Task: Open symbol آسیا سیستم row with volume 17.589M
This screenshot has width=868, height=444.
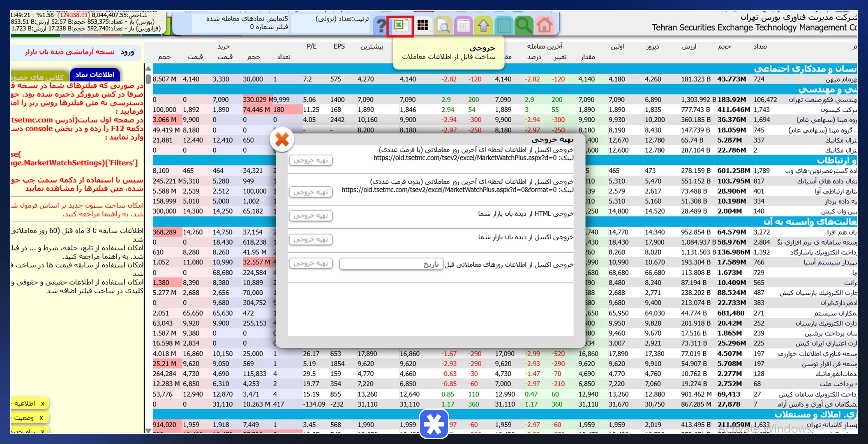Action: pyautogui.click(x=830, y=262)
